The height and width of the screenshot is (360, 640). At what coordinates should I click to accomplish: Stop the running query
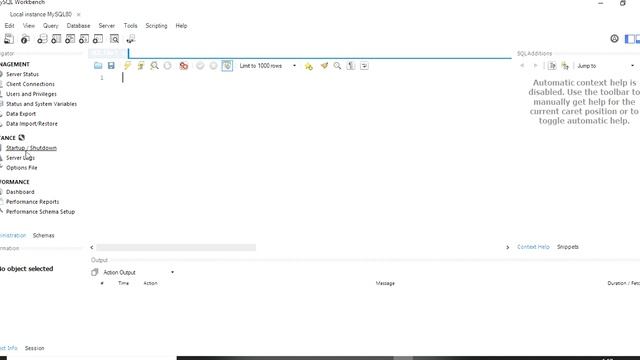point(167,66)
